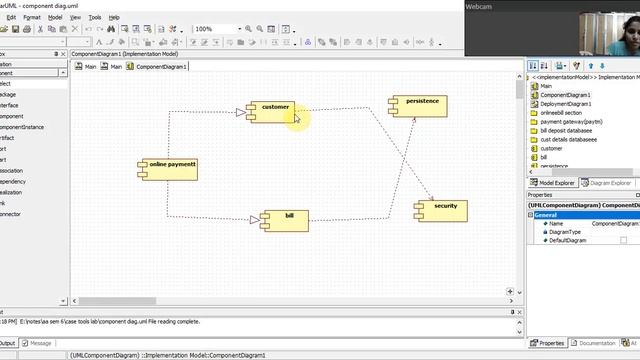This screenshot has height=360, width=640.
Task: Click the Zoom Out magnifier icon
Action: coord(260,29)
